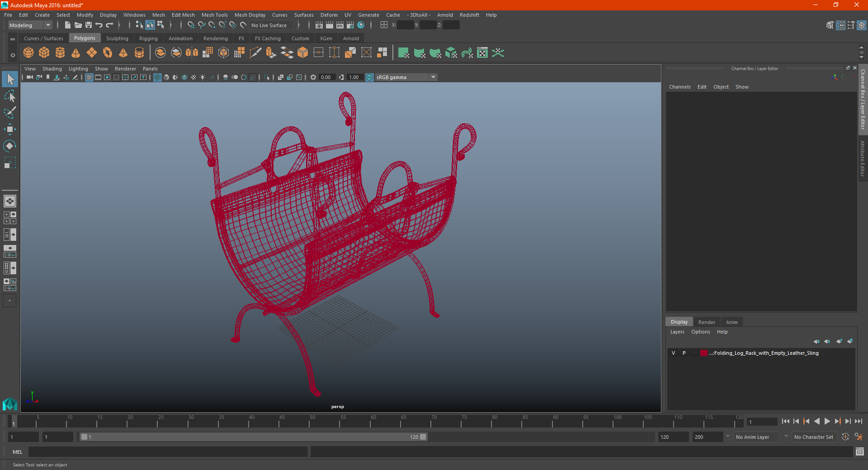Open animation preferences running-man icon

tap(859, 437)
